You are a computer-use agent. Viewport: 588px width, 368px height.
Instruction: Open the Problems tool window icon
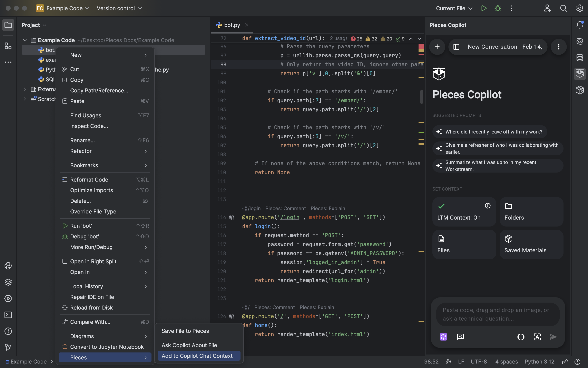tap(8, 331)
